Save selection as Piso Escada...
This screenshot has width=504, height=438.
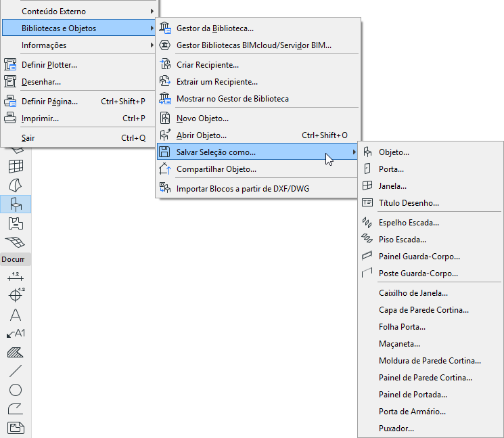click(430, 240)
